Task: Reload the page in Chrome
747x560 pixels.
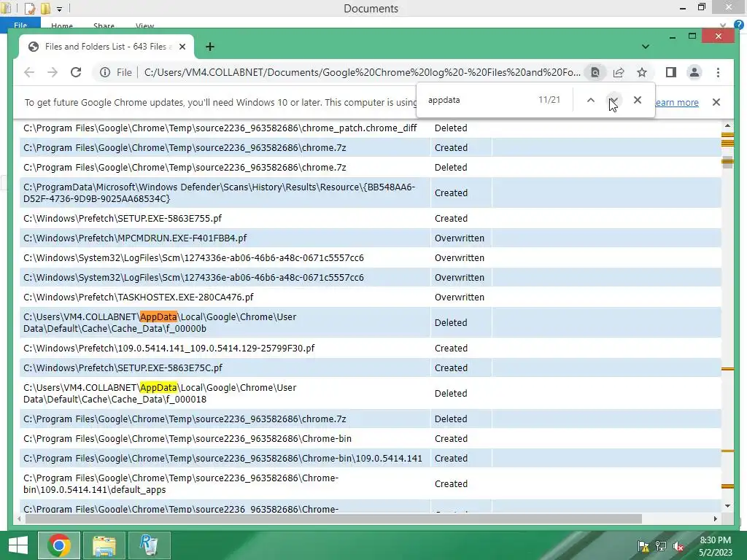Action: click(x=76, y=72)
